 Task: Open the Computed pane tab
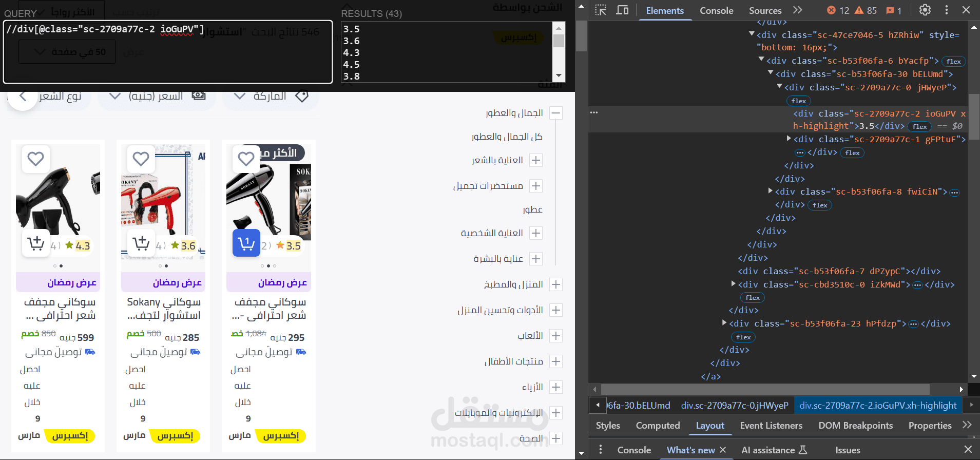click(x=658, y=425)
